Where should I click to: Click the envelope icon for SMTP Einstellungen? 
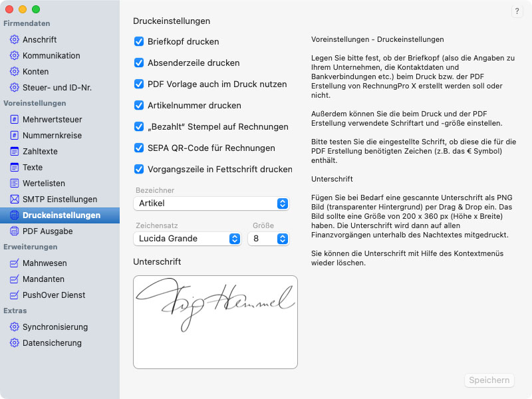15,199
